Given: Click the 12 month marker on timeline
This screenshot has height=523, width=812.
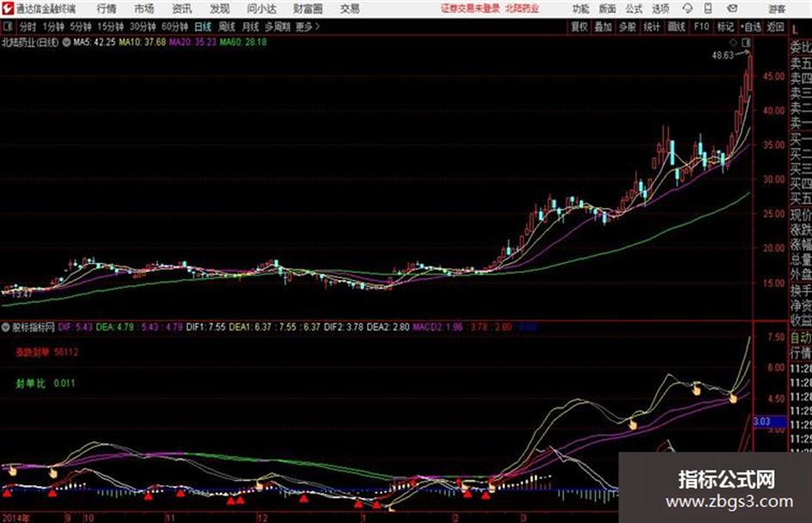Looking at the screenshot, I should click(x=262, y=519).
